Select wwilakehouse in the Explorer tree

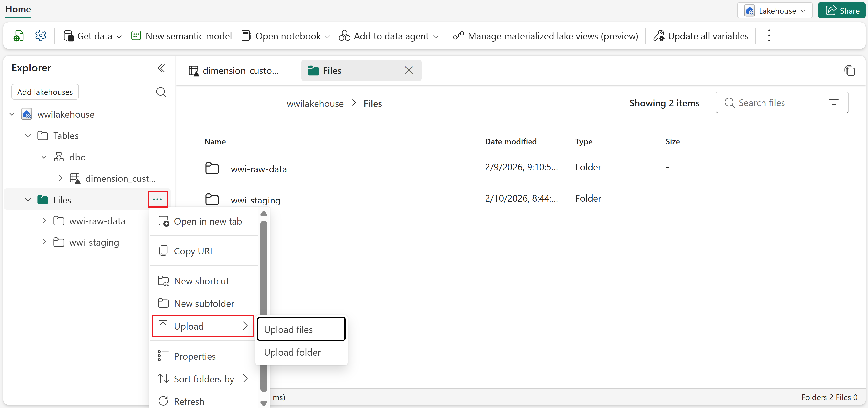[66, 114]
